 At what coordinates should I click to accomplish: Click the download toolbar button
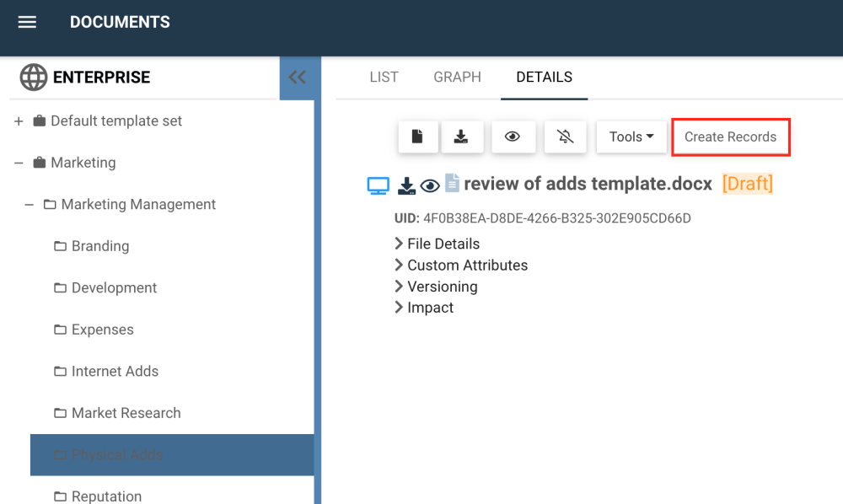[460, 137]
